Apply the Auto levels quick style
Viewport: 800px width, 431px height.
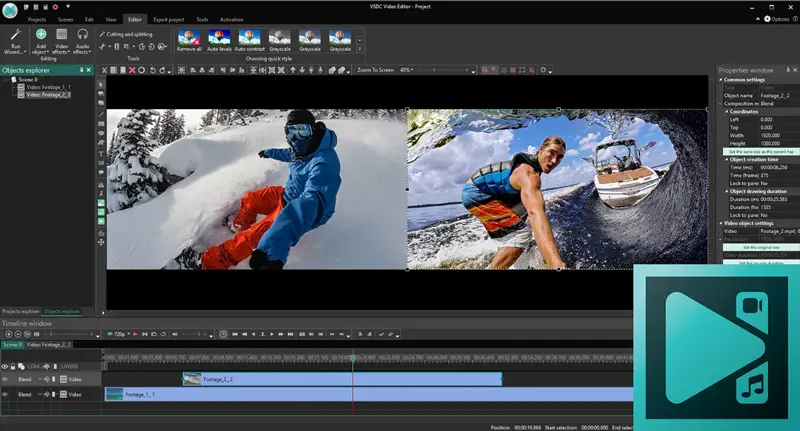click(219, 39)
